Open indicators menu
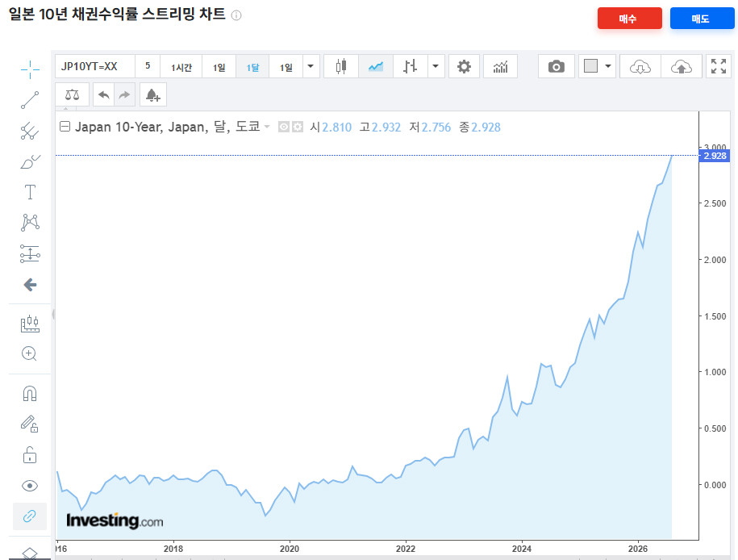This screenshot has width=738, height=560. [500, 66]
